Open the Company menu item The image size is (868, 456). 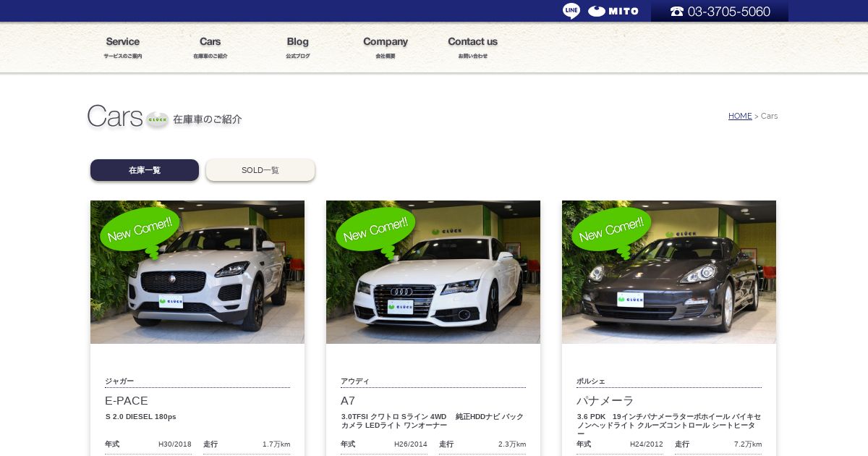[386, 48]
